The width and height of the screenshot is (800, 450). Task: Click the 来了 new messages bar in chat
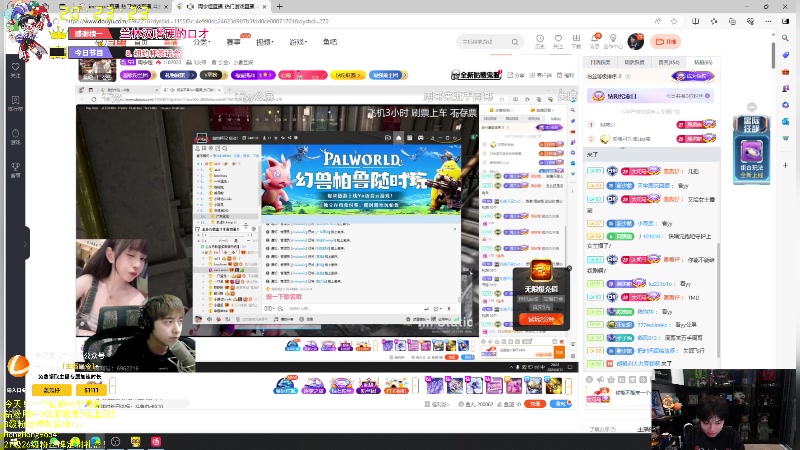(x=652, y=154)
